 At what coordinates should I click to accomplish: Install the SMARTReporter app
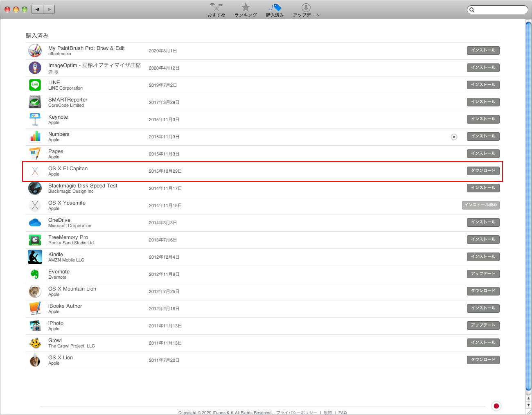coord(483,102)
